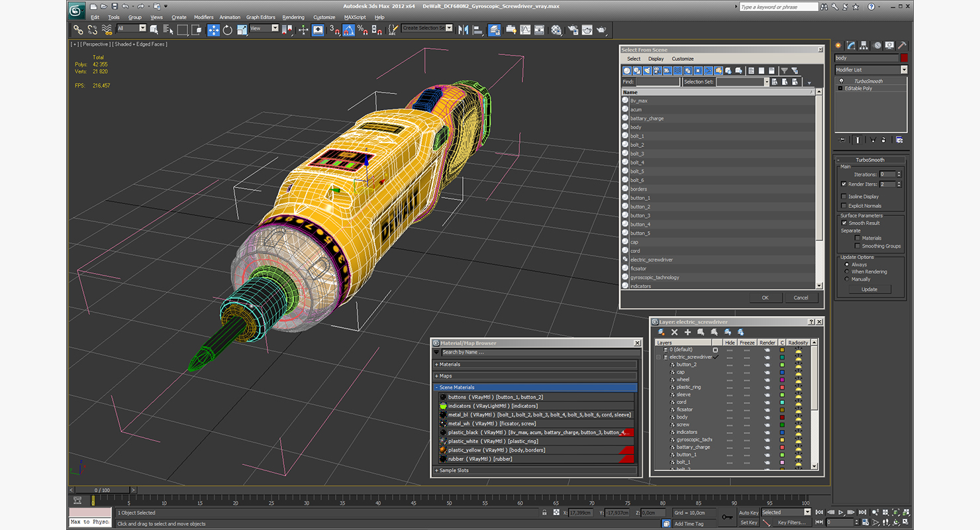Click the Align tool icon
980x530 pixels.
[477, 30]
